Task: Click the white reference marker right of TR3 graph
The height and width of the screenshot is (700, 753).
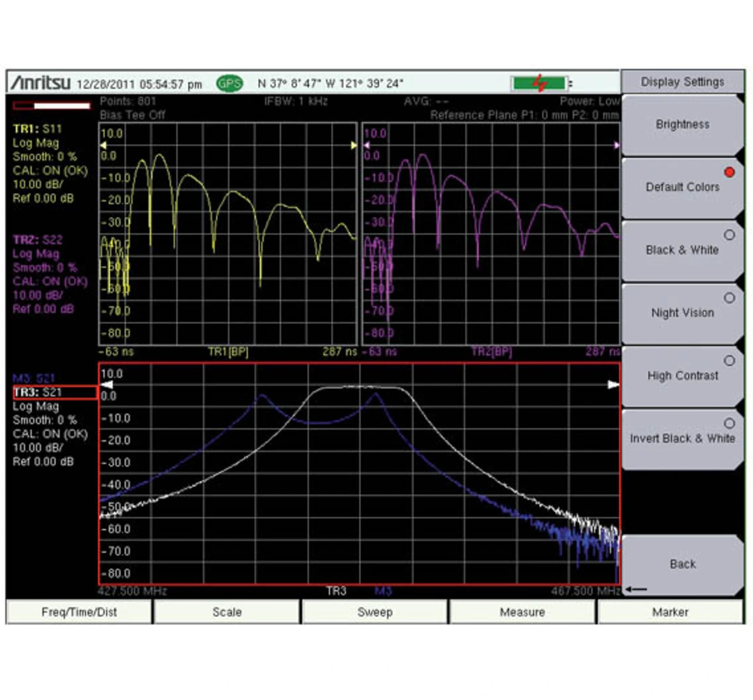Action: click(614, 384)
